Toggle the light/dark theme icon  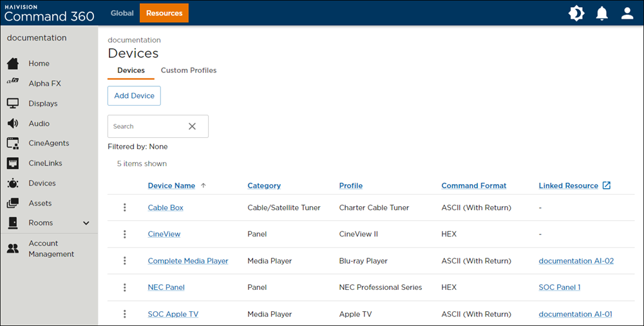(x=576, y=13)
